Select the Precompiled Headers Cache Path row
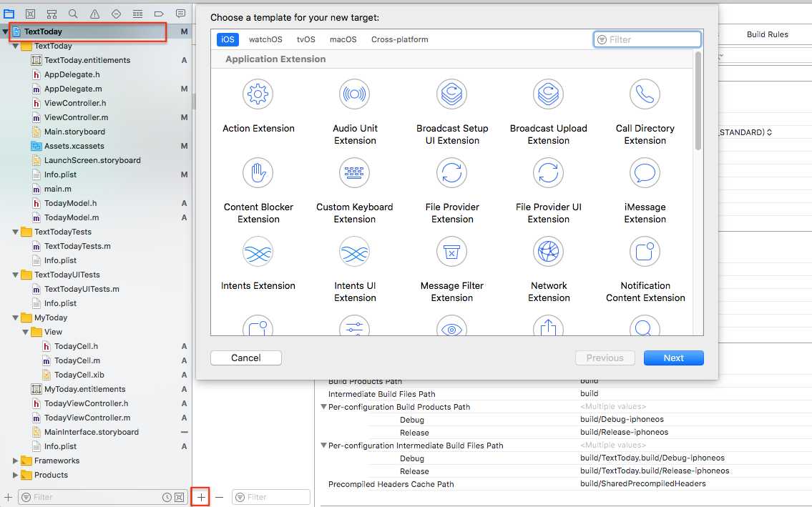Image resolution: width=812 pixels, height=507 pixels. click(x=564, y=484)
